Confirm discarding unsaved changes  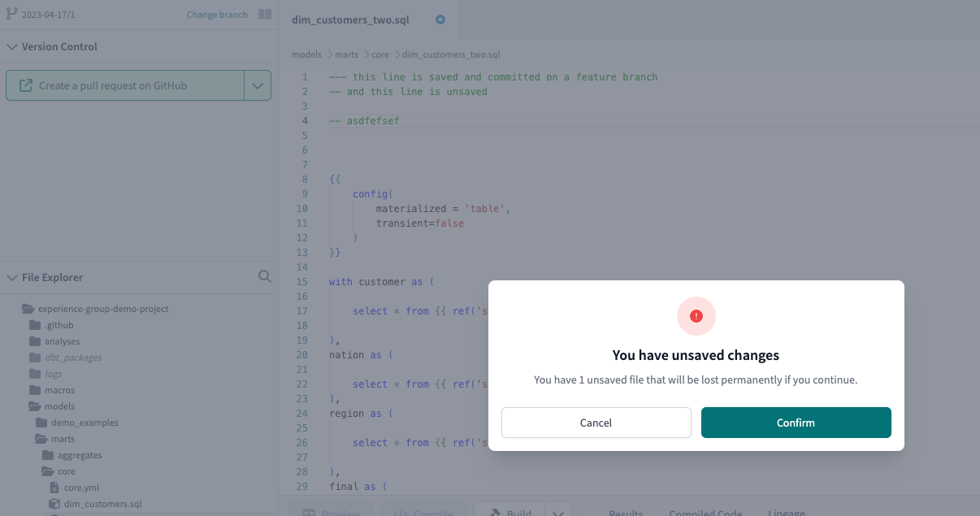point(796,423)
